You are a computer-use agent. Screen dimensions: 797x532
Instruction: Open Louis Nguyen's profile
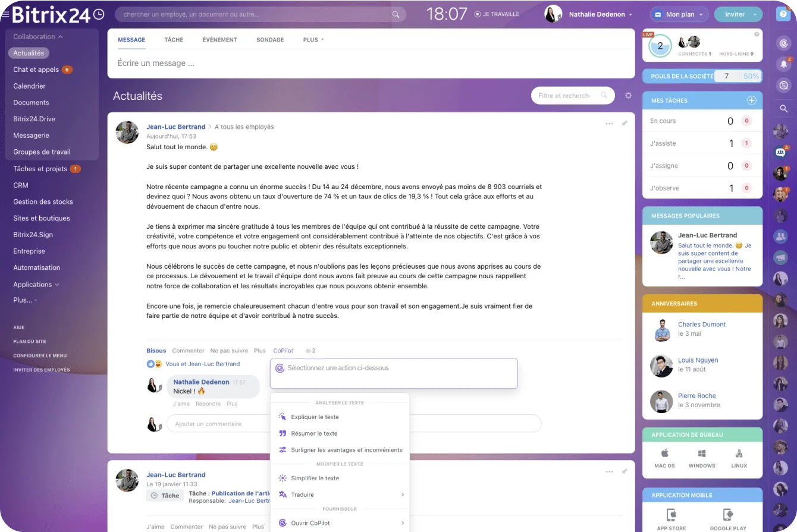pyautogui.click(x=698, y=360)
